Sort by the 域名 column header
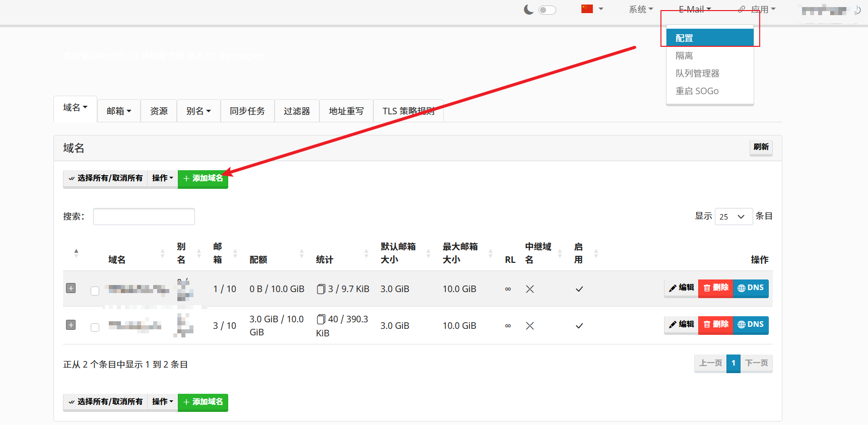Screen dimensions: 868x425 click(x=117, y=259)
